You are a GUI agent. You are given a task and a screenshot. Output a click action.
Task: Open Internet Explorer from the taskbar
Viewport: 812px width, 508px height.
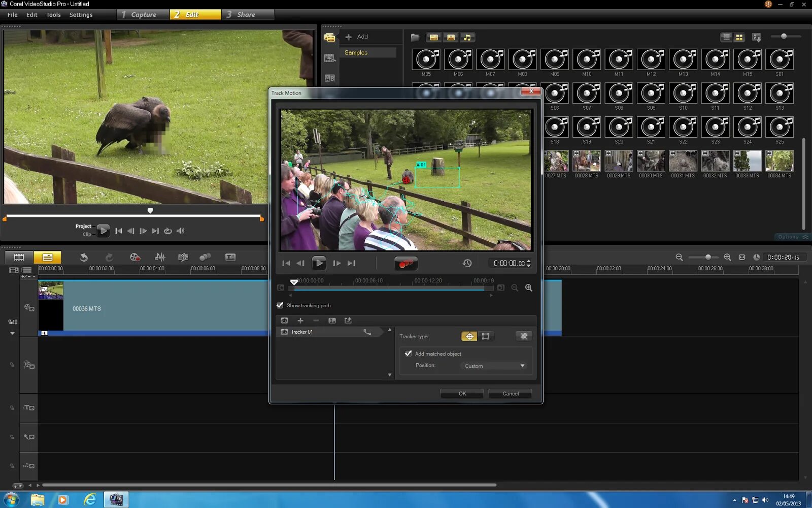tap(89, 499)
